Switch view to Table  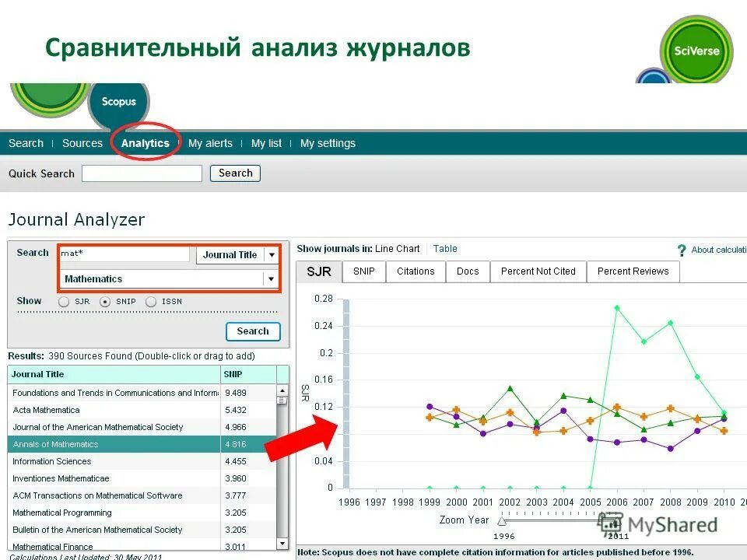point(445,249)
